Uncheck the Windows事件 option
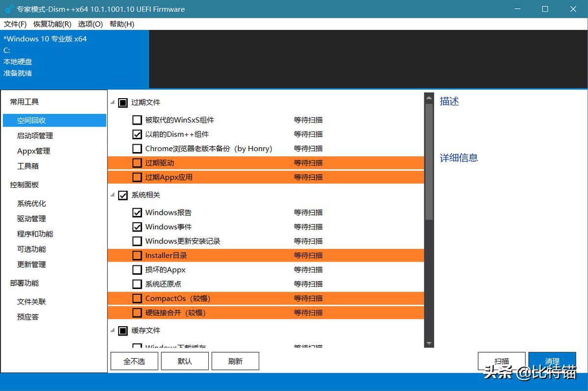Image resolution: width=588 pixels, height=391 pixels. tap(137, 227)
